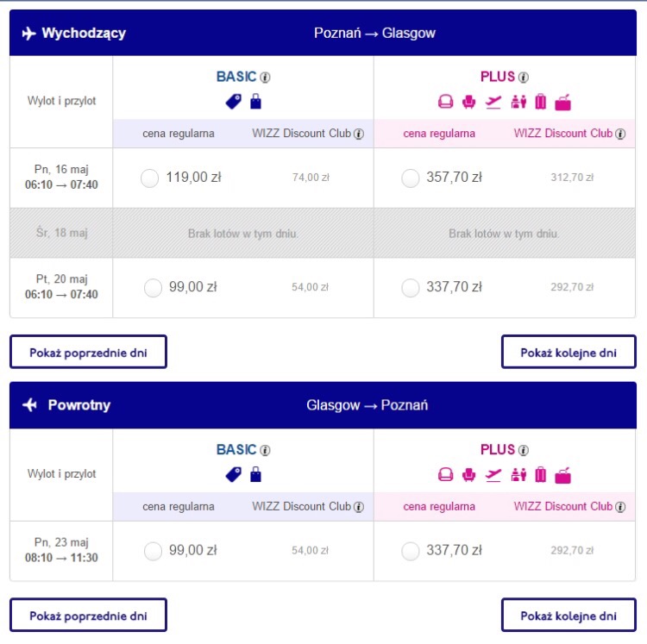Select 119,00 zł BASIC fare on 16 maj
Image resolution: width=647 pixels, height=644 pixels.
[149, 178]
